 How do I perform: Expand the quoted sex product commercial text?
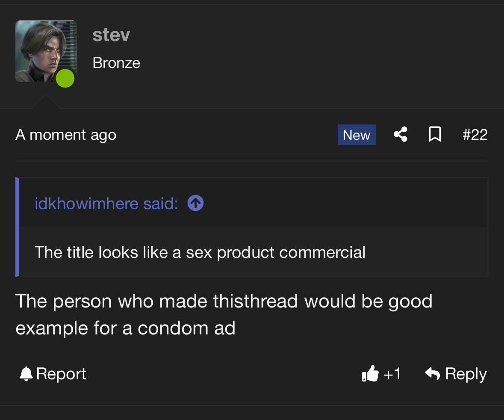200,252
